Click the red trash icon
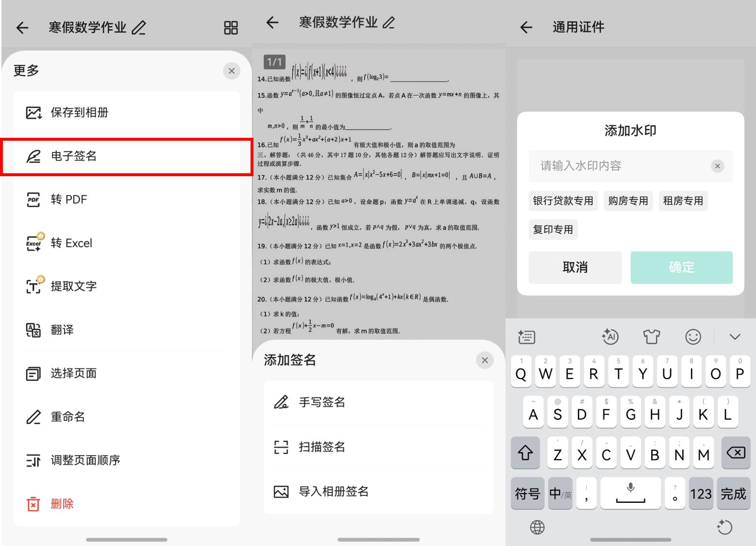The image size is (756, 546). (33, 504)
